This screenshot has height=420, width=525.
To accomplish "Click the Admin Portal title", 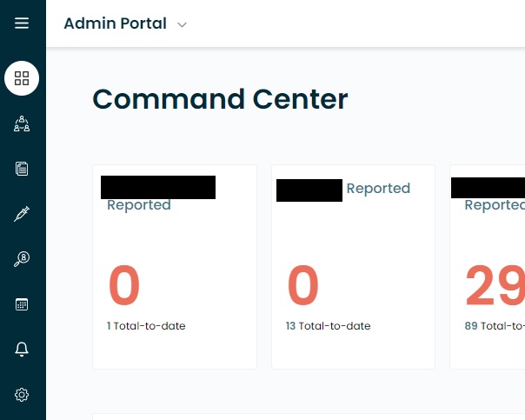I will pos(115,23).
